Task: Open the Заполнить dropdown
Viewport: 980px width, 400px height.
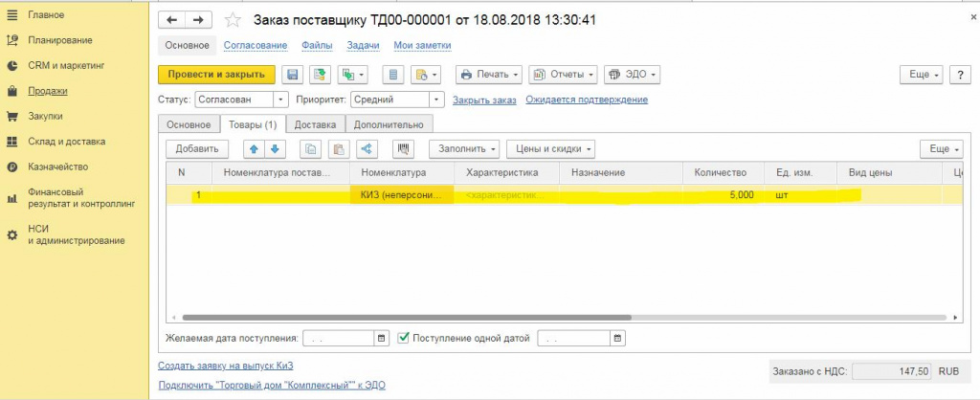Action: point(467,148)
